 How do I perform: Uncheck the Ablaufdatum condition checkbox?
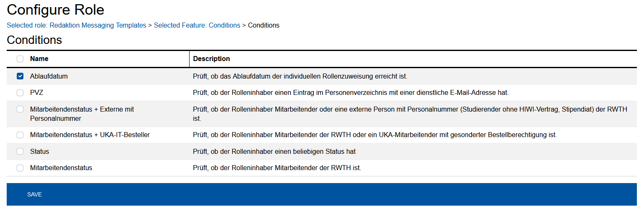click(x=20, y=76)
